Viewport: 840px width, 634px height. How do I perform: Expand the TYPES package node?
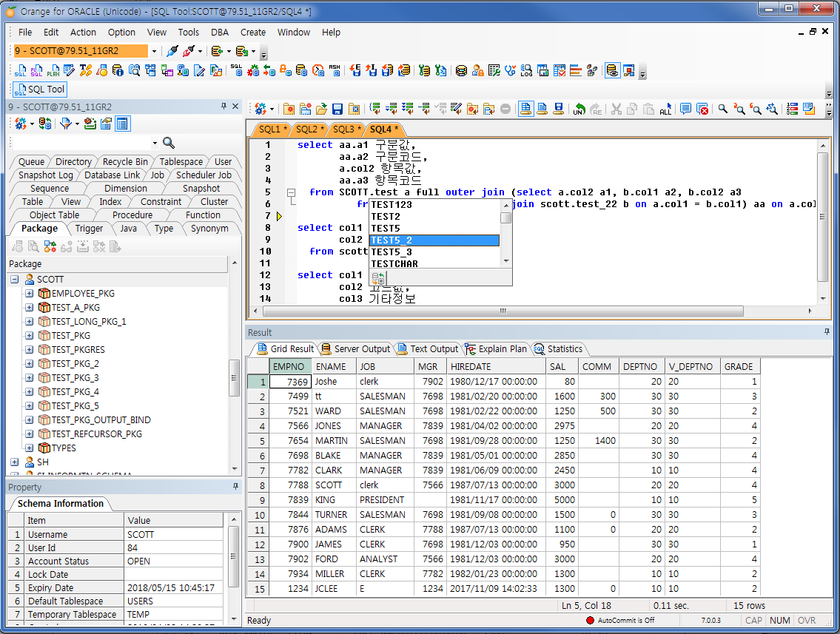click(x=30, y=448)
